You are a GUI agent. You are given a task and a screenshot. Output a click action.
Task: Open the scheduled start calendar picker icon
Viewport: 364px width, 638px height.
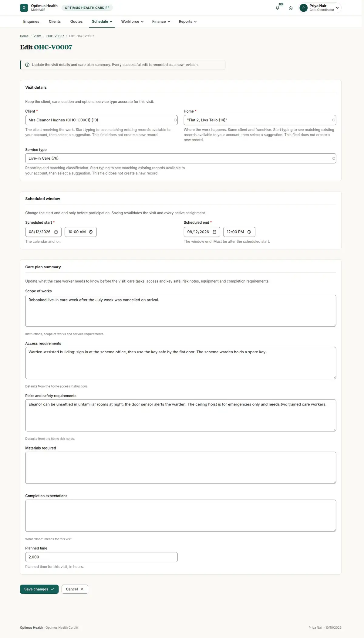point(56,232)
